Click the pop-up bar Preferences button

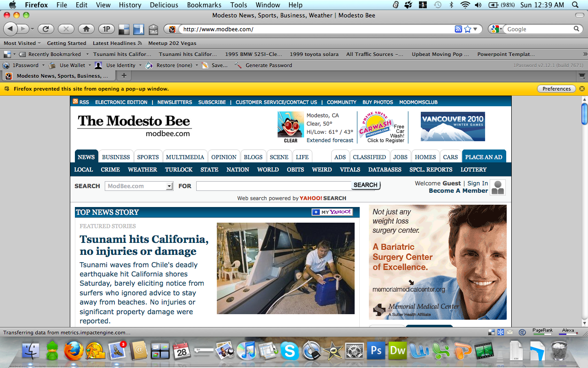click(x=556, y=89)
